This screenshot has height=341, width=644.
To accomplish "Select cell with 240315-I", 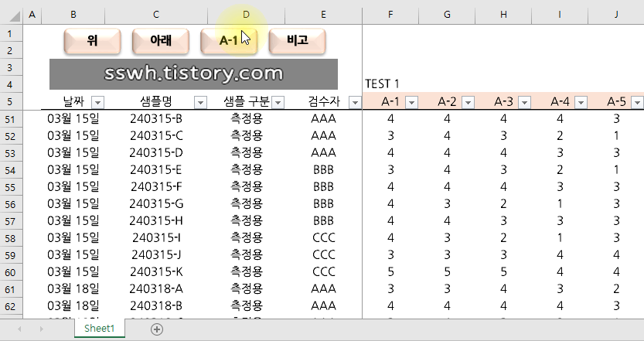I will coord(156,238).
